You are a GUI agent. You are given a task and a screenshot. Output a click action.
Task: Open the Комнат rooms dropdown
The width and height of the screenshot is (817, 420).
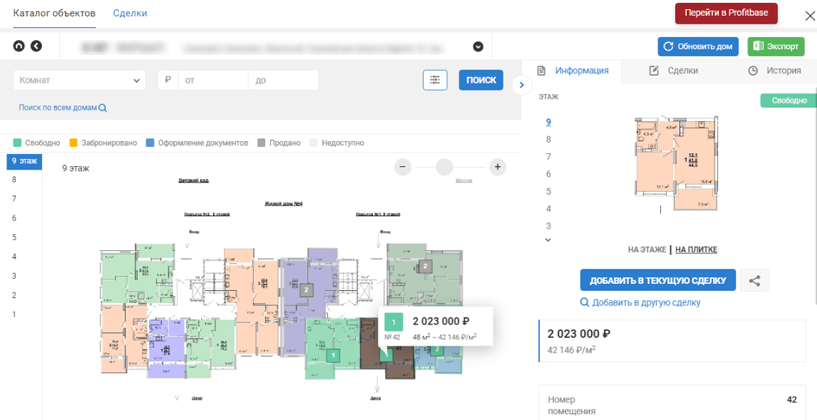pyautogui.click(x=79, y=80)
